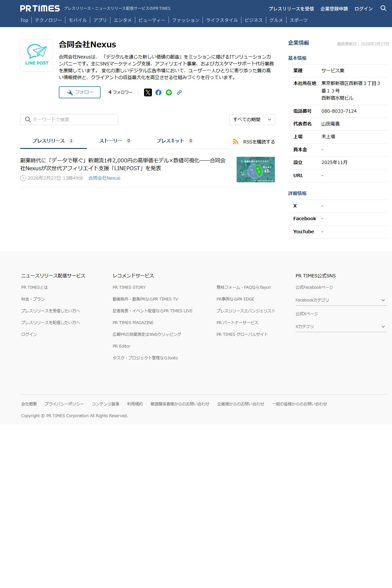The height and width of the screenshot is (588, 392).
Task: Open the Tayori footer link
Action: [x=244, y=287]
